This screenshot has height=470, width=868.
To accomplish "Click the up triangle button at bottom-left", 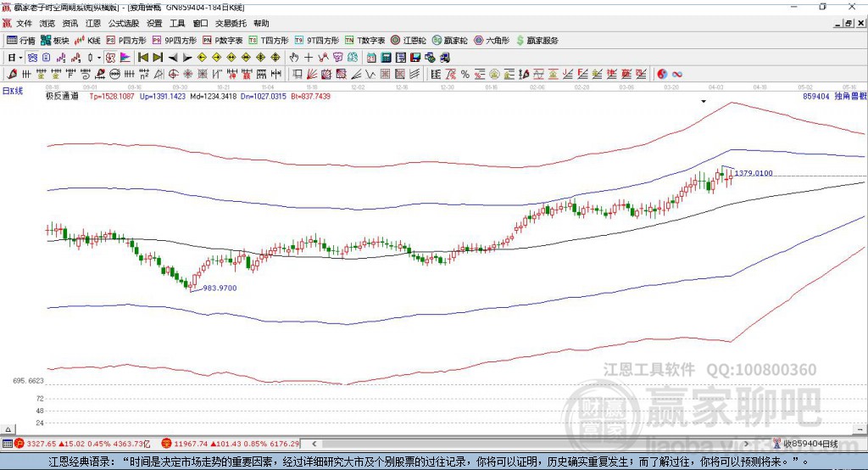I will [8, 429].
